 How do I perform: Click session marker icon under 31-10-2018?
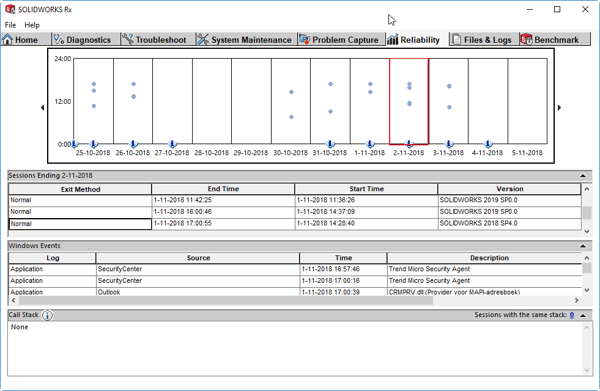click(331, 144)
